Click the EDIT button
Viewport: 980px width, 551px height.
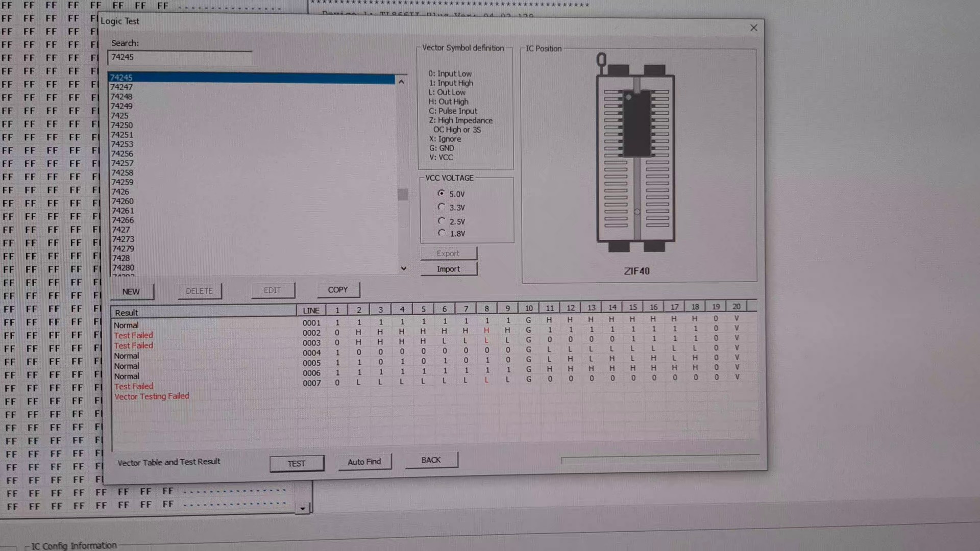pos(273,290)
